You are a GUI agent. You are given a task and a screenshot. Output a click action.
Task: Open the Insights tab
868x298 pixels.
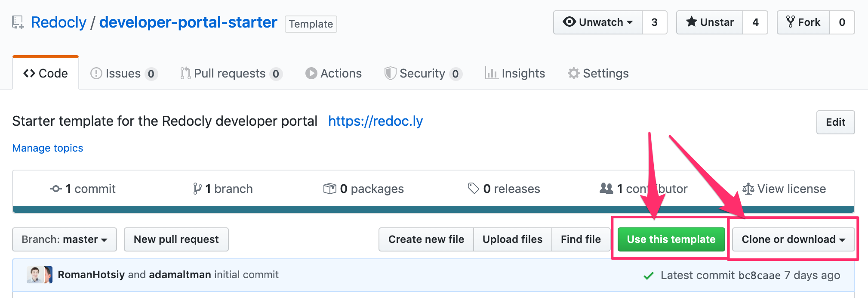click(515, 74)
